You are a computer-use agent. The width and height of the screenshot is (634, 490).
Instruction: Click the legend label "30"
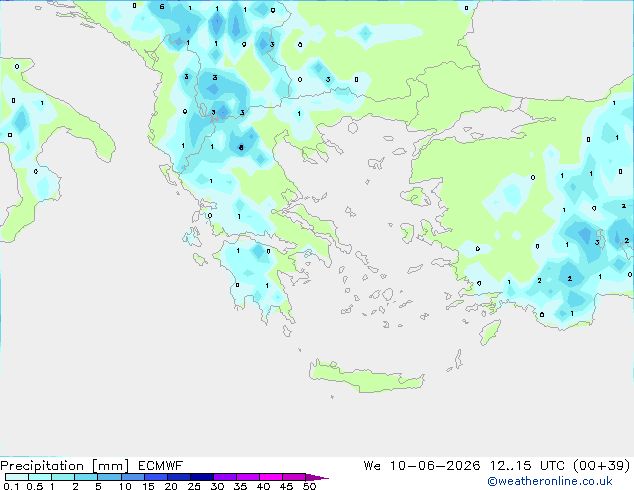(x=217, y=486)
